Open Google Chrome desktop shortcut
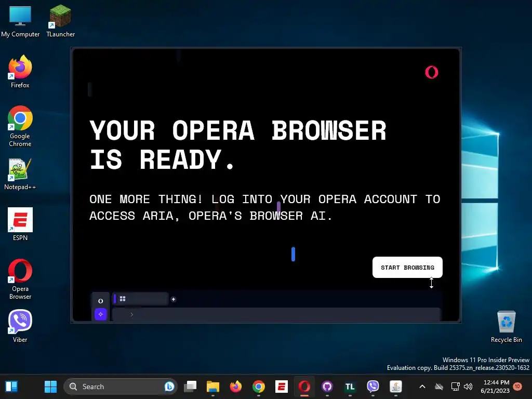 click(x=20, y=126)
